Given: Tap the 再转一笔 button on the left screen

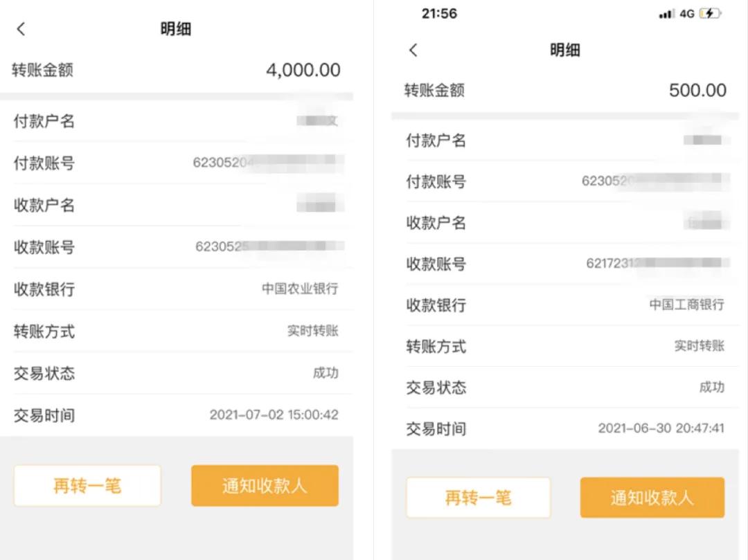Looking at the screenshot, I should (x=87, y=485).
